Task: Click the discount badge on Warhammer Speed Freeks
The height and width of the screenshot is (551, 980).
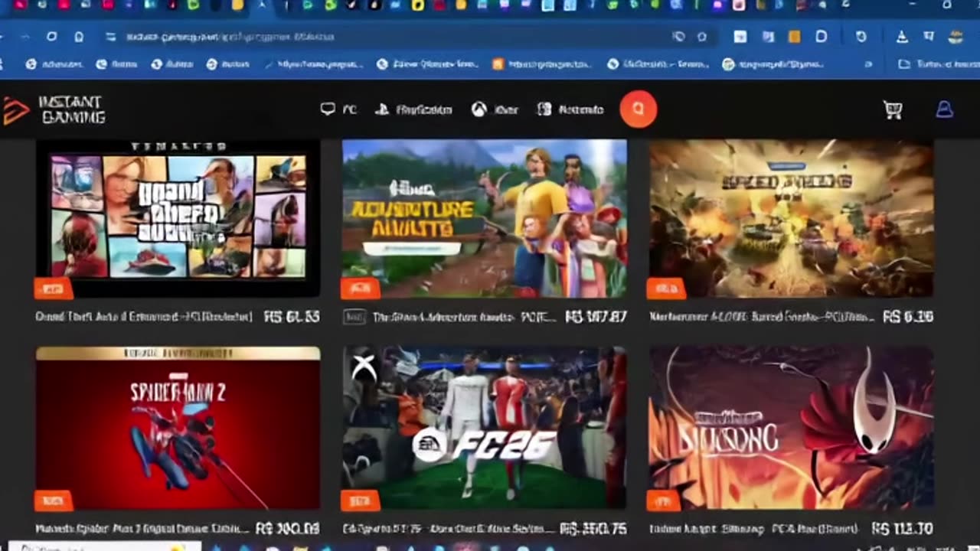Action: click(666, 289)
